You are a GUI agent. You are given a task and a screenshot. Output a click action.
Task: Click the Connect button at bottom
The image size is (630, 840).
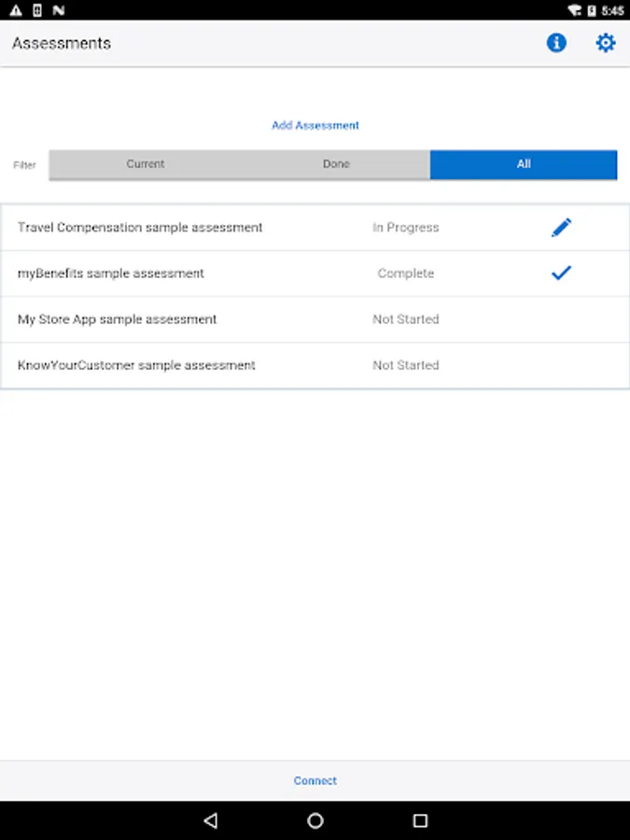click(315, 780)
